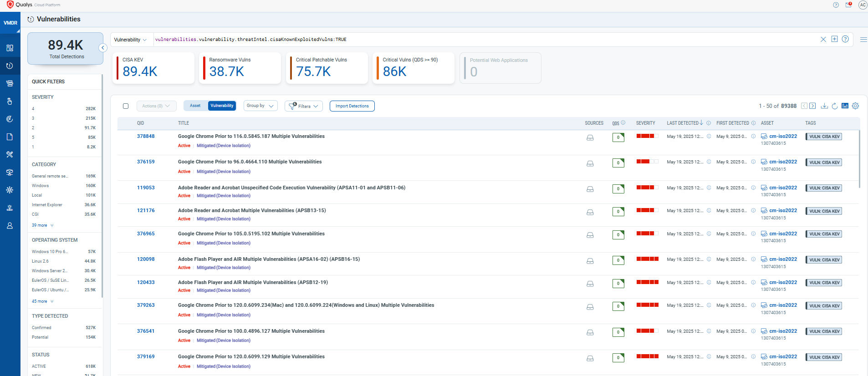The height and width of the screenshot is (376, 868).
Task: Select the CISA KEV 89.4K card
Action: (x=153, y=68)
